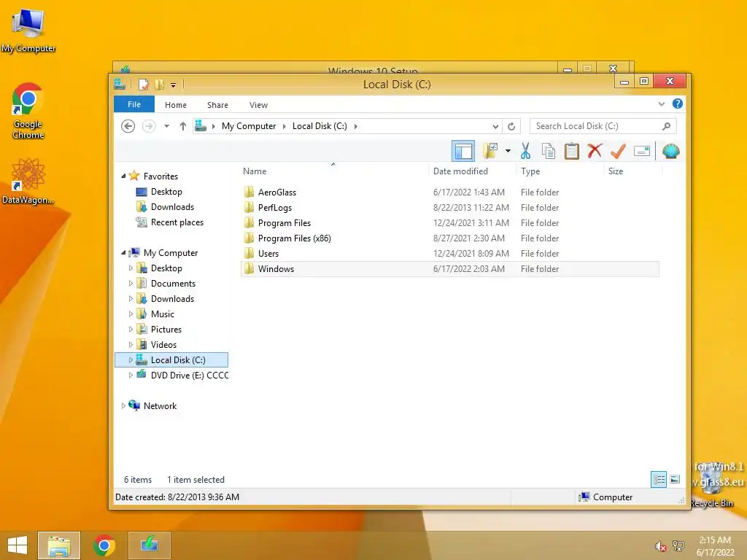Expand the Network tree node
Image resolution: width=747 pixels, height=560 pixels.
pyautogui.click(x=123, y=405)
